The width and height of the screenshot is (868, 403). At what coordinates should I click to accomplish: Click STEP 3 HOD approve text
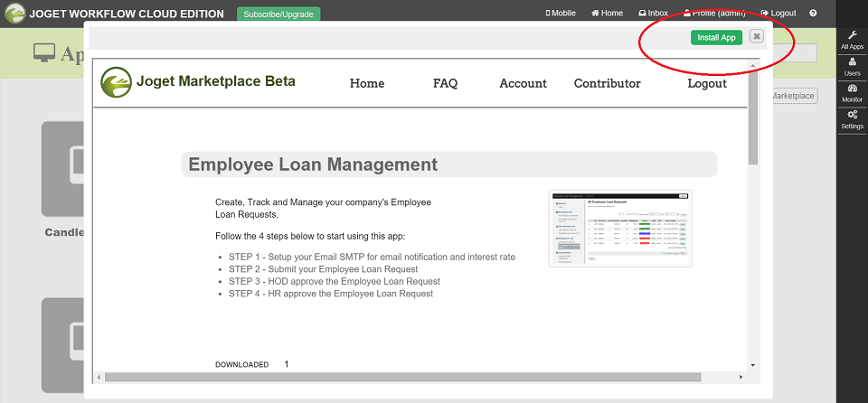point(335,282)
